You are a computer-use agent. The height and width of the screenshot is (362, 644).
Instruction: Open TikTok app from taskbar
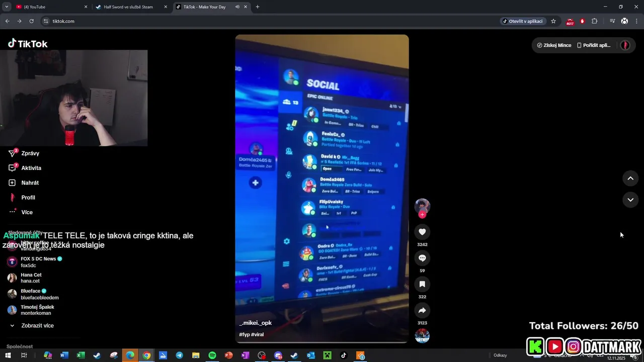pyautogui.click(x=344, y=355)
